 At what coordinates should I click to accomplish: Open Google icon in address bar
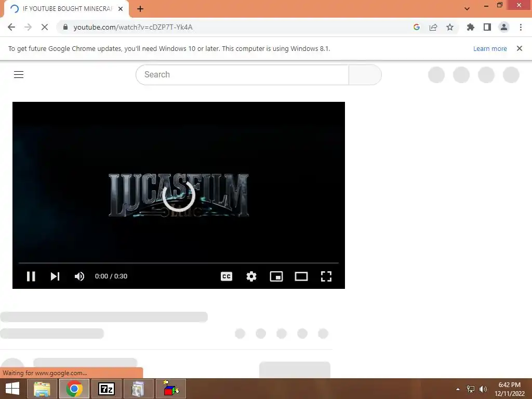[x=417, y=27]
